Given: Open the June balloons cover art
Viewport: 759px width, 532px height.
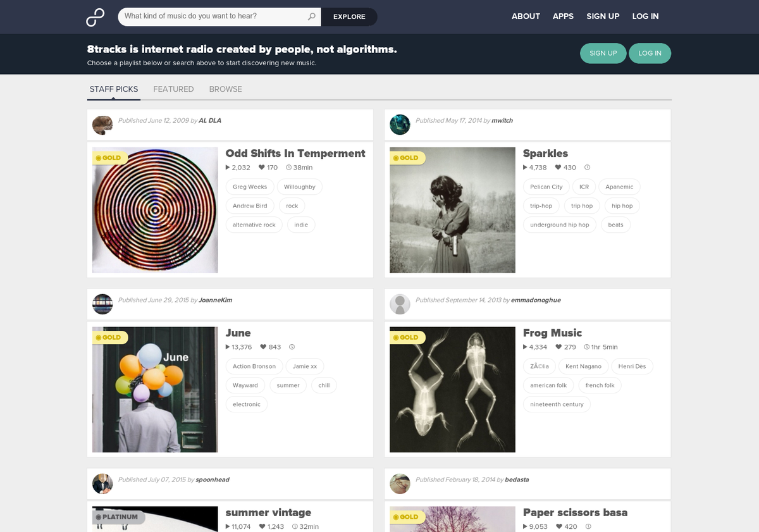Looking at the screenshot, I should tap(155, 390).
